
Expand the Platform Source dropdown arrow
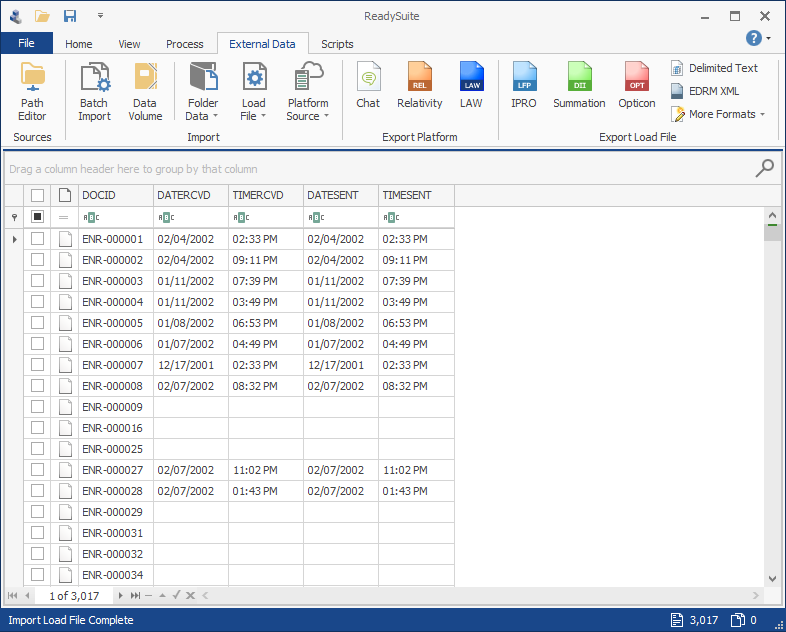pyautogui.click(x=326, y=116)
